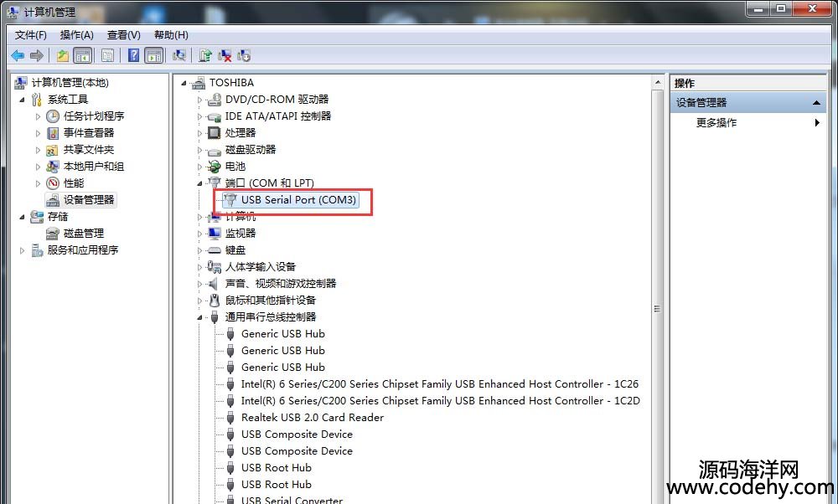Click the mouse icon beside 鼠标和其他指针设备

click(x=215, y=300)
